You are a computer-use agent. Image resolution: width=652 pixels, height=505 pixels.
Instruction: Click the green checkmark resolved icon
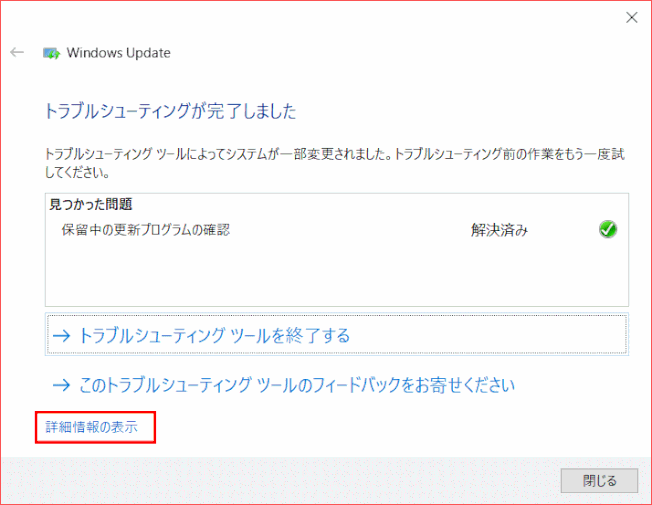608,229
